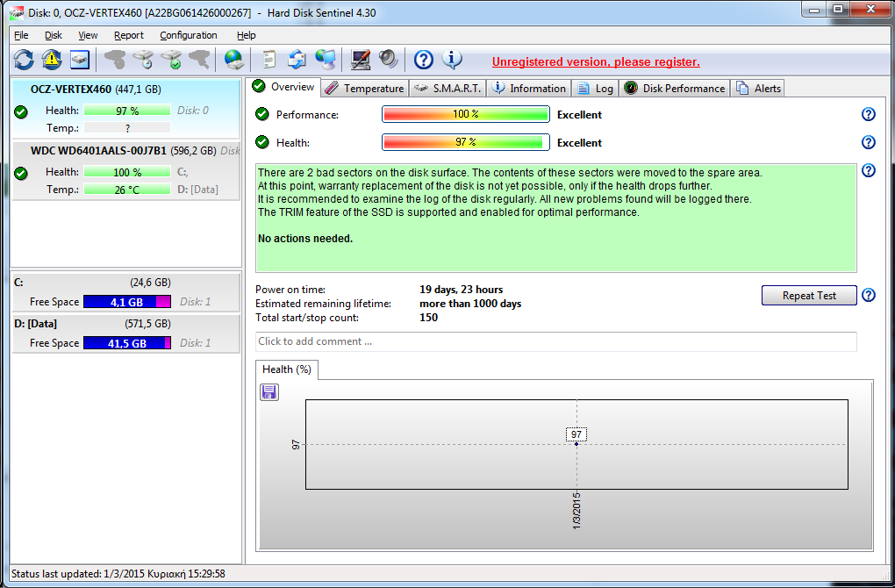Screen dimensions: 895x588
Task: Click the more than 1000 days value
Action: (470, 304)
